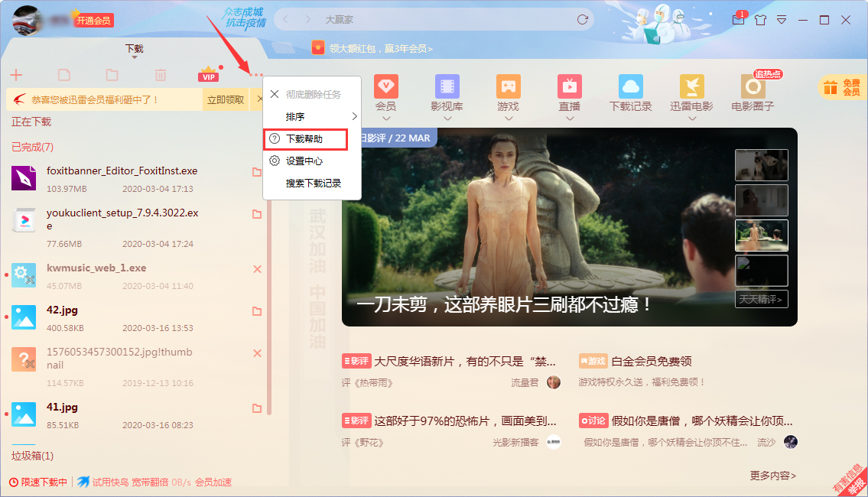Open the dropdown arrow under 下载 tab

(134, 58)
